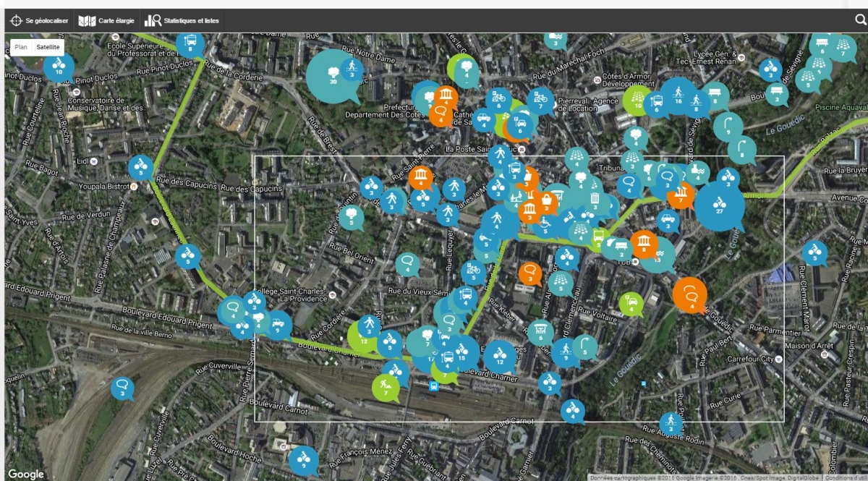Screen dimensions: 868x481
Task: Open the bicycle marker numbered 10
Action: pyautogui.click(x=59, y=67)
